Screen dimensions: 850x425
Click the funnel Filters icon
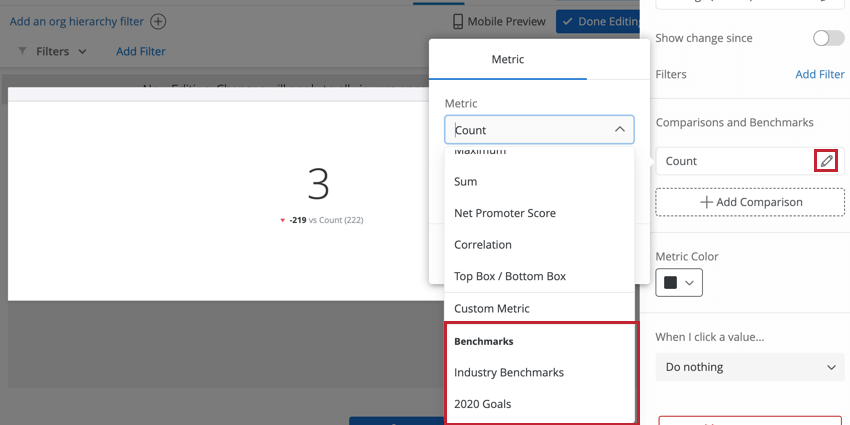22,51
